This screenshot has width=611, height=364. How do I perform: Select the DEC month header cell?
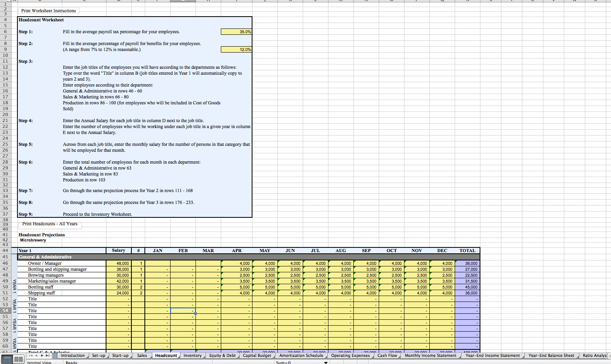[442, 251]
